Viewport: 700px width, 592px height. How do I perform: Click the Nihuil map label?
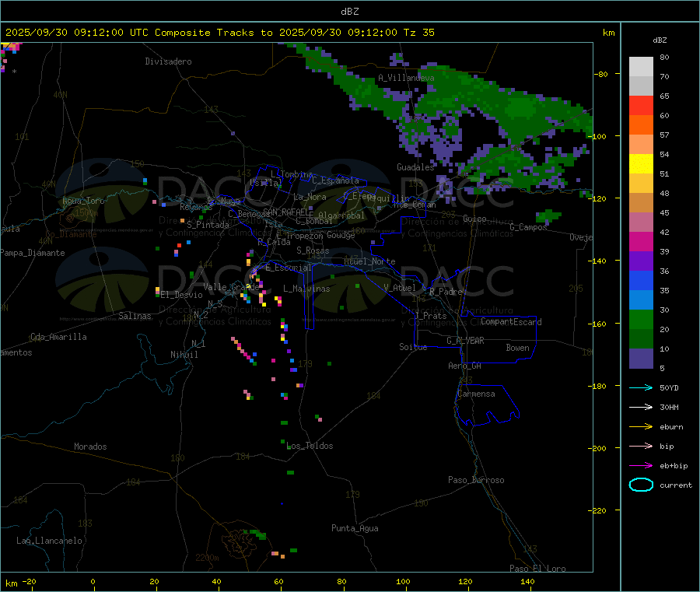(184, 355)
